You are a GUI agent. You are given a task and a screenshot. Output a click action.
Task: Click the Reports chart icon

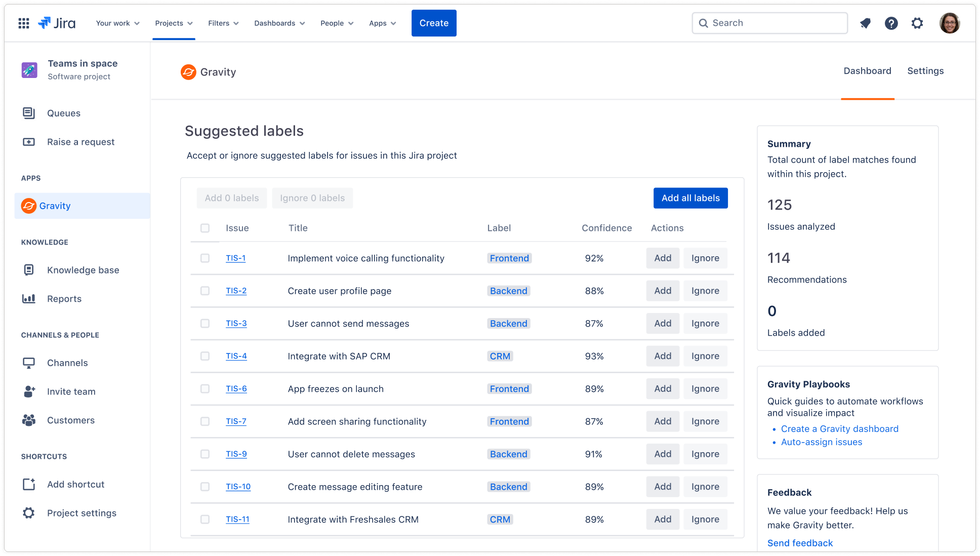click(x=29, y=299)
